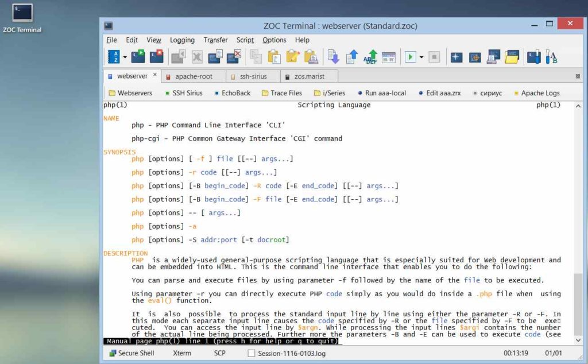Click the upload file blue up-arrow icon
588x364 pixels.
click(352, 57)
